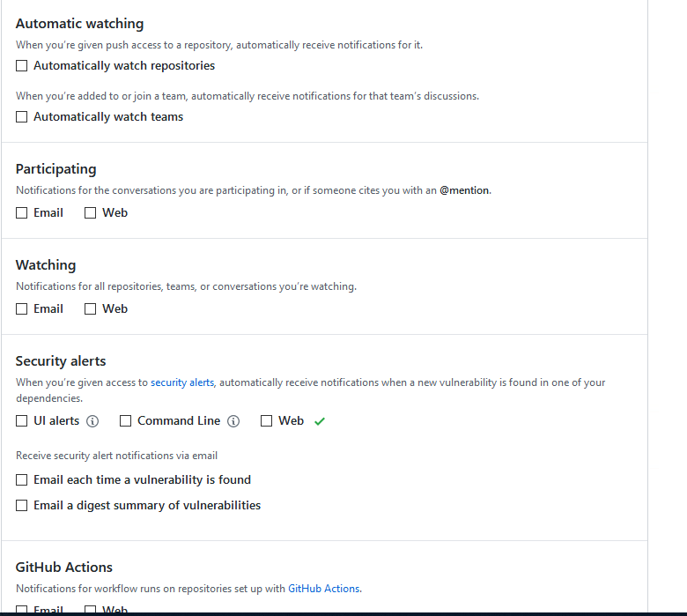Click green checkmark beside Security alerts Web
The height and width of the screenshot is (616, 687).
[320, 421]
